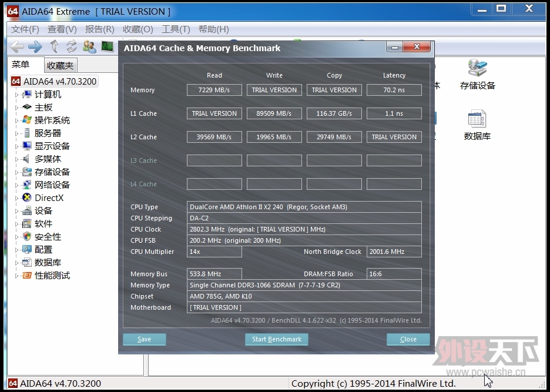Click the AIDA64 v4.70.3200 root tree icon
This screenshot has width=550, height=392.
16,82
